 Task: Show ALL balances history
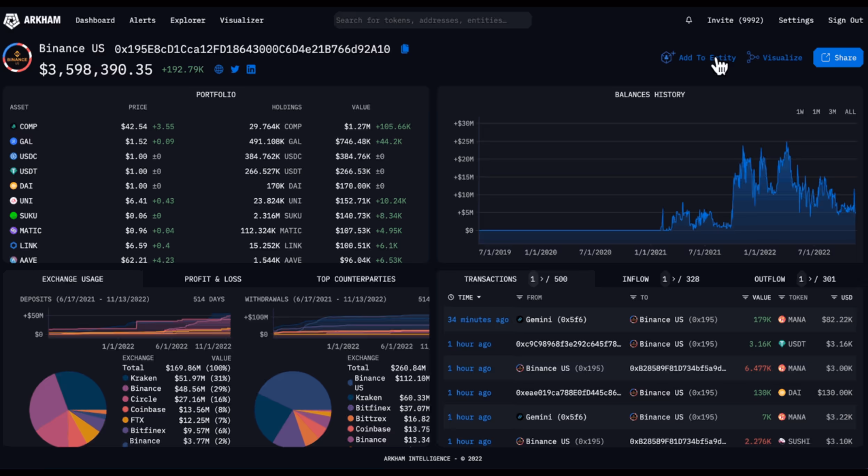(850, 112)
